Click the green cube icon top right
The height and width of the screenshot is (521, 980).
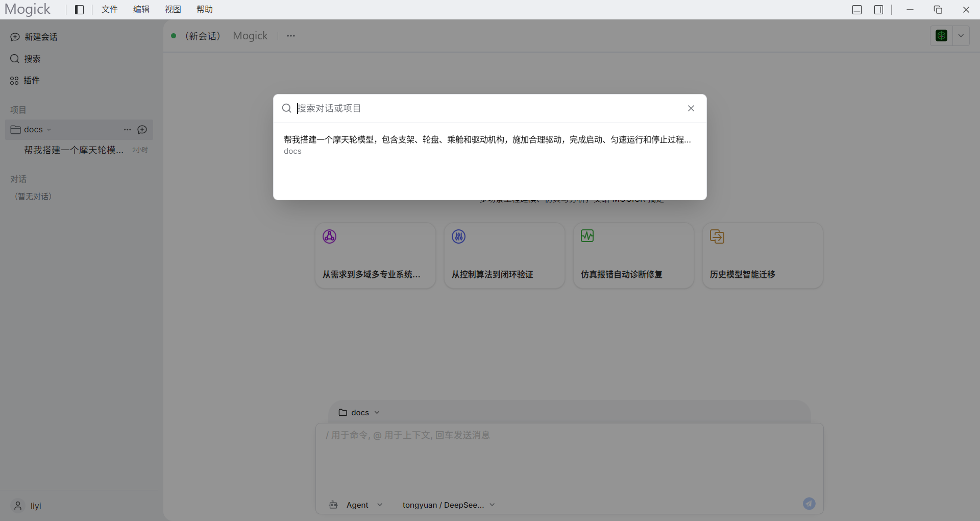click(x=942, y=36)
